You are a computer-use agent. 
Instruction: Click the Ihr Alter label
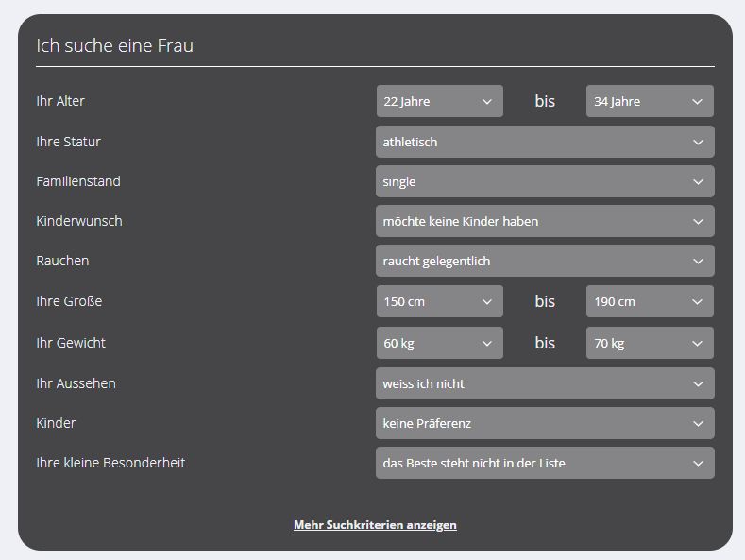[x=60, y=101]
